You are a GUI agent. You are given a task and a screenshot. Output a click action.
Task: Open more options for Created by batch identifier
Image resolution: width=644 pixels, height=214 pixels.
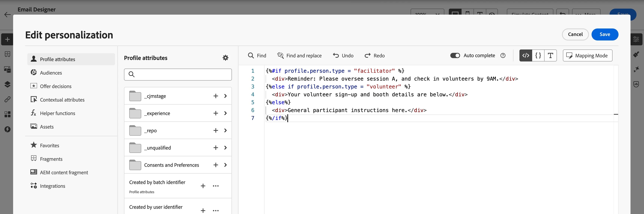tap(215, 186)
